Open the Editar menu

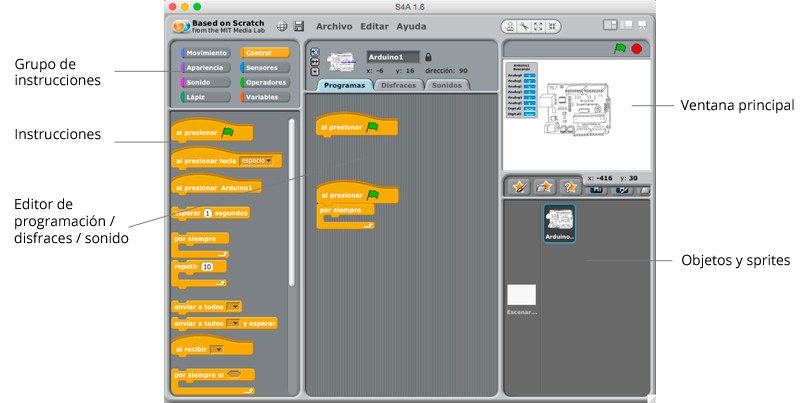[375, 26]
